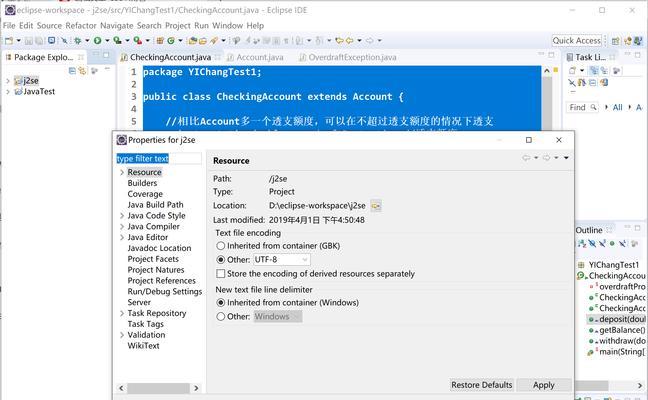Click the New Task icon in Task List
The width and height of the screenshot is (648, 400).
tap(572, 70)
